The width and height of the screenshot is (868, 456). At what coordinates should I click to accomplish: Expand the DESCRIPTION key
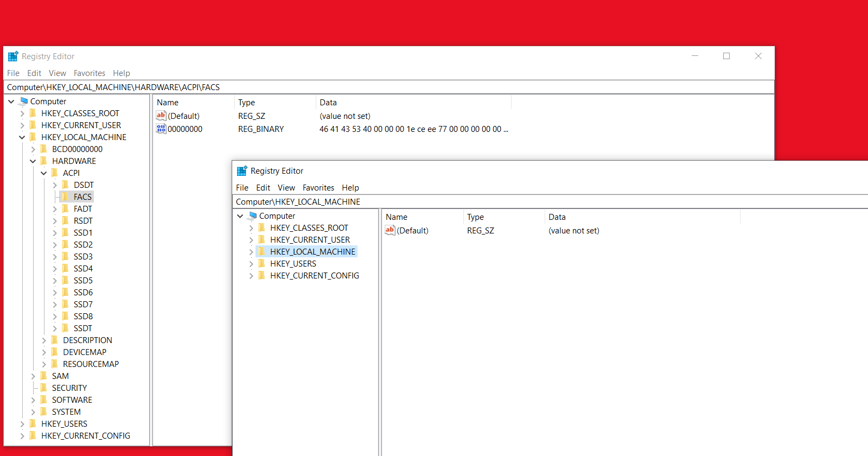(44, 340)
